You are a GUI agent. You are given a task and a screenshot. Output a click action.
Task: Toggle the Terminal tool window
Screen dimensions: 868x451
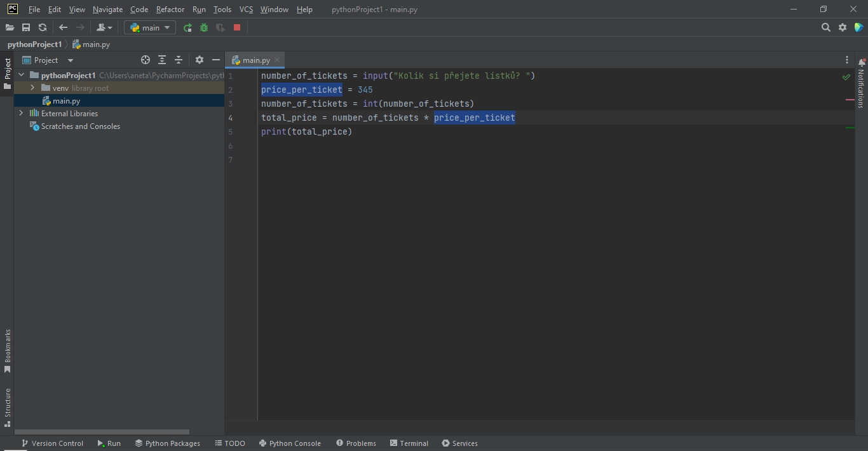pos(409,443)
